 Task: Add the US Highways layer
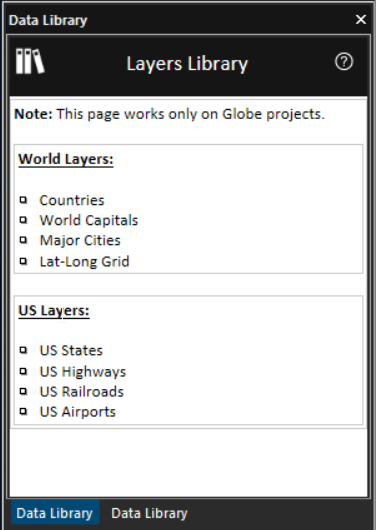click(x=83, y=372)
